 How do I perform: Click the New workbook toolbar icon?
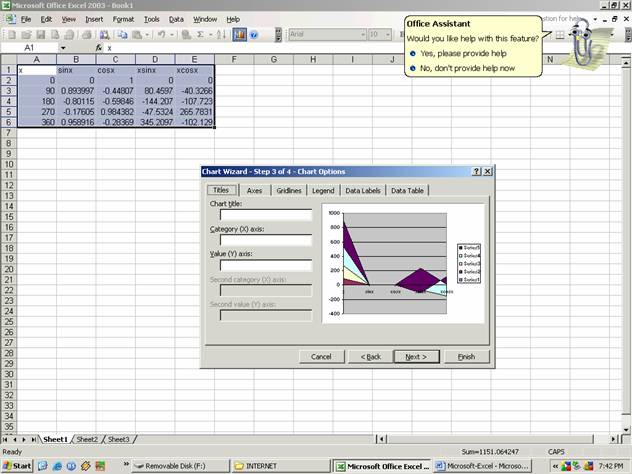tap(12, 35)
